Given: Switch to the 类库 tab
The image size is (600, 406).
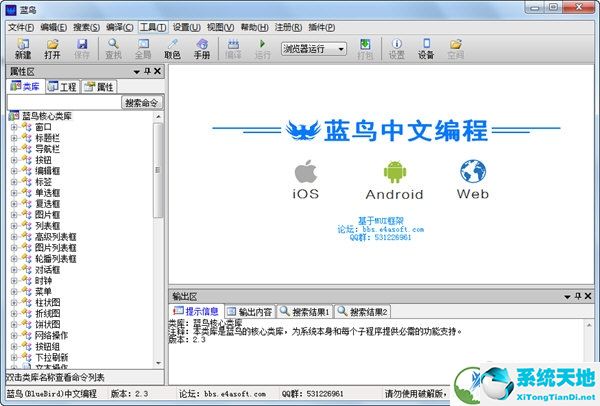Looking at the screenshot, I should coord(26,86).
